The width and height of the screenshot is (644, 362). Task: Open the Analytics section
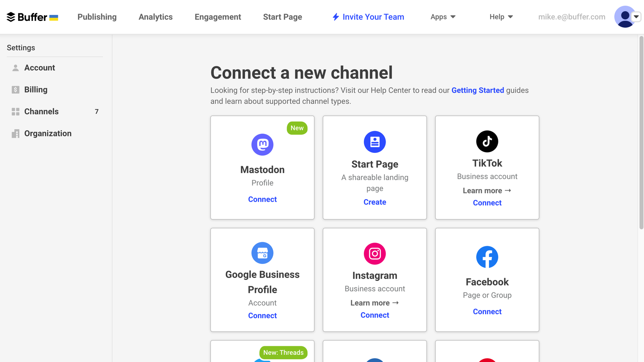155,17
